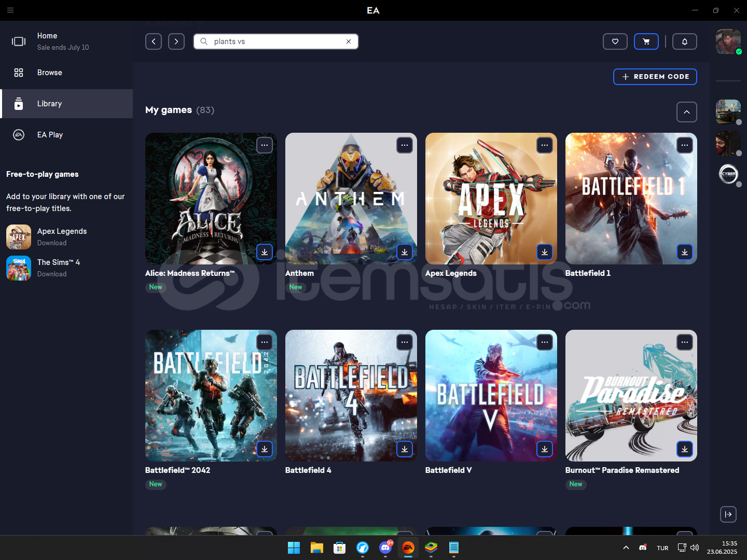Open File Explorer from the taskbar

click(x=317, y=548)
